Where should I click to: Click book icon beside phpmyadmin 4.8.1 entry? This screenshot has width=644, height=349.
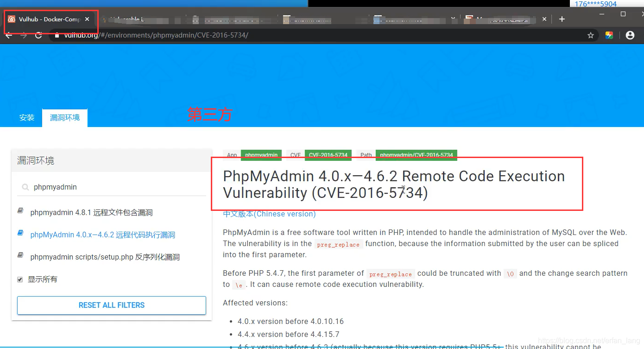tap(20, 211)
